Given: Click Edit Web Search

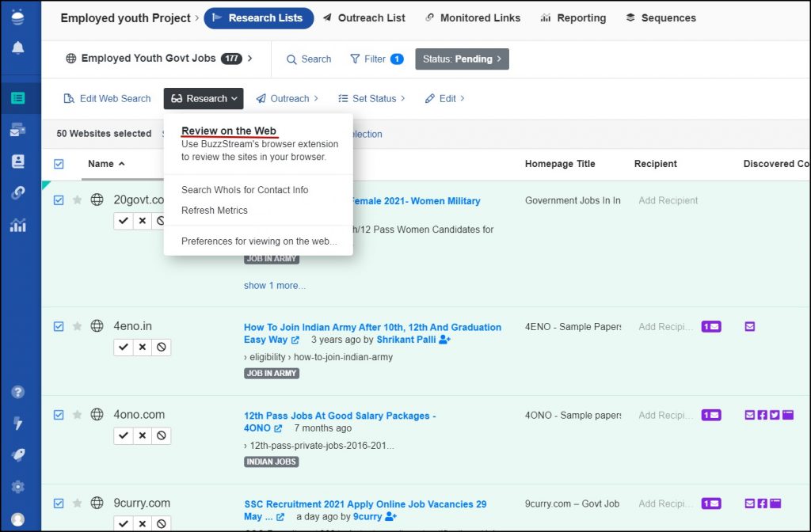Looking at the screenshot, I should click(107, 98).
